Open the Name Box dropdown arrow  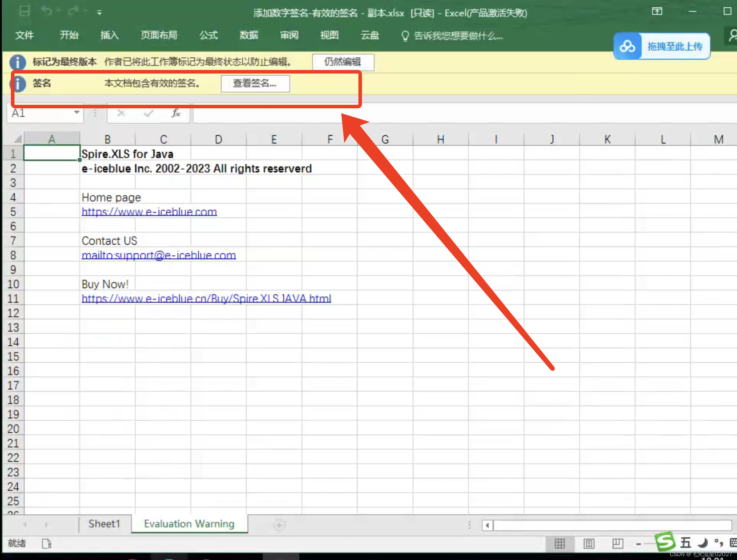tap(76, 113)
